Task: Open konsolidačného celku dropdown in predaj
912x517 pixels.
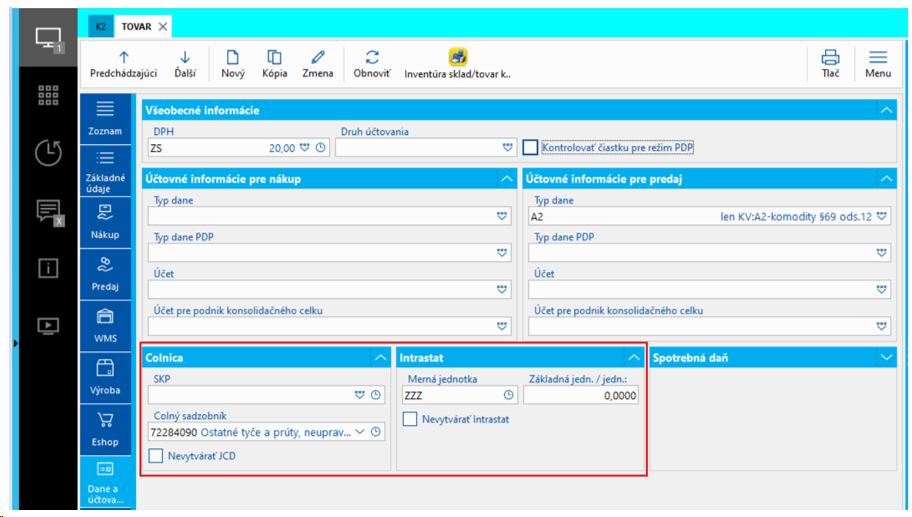Action: 882,326
